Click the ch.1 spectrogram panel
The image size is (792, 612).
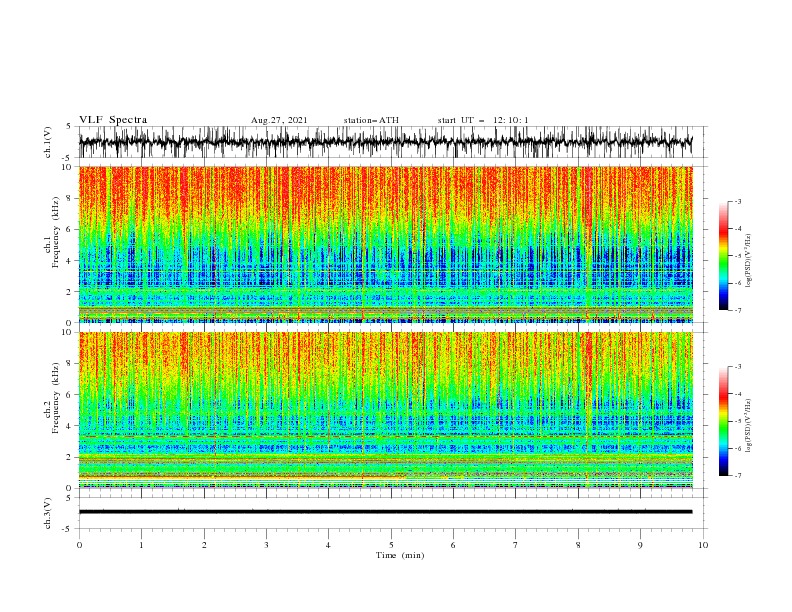(x=385, y=244)
